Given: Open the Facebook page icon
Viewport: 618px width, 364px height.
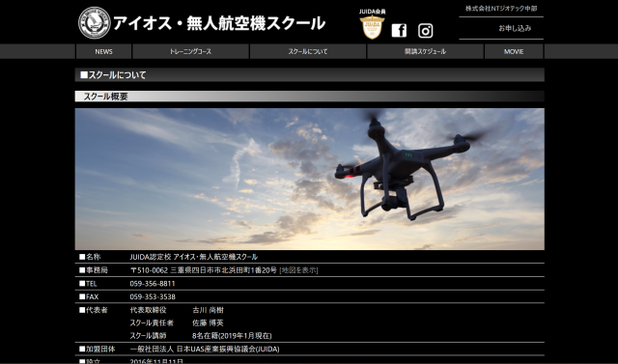Looking at the screenshot, I should [399, 30].
